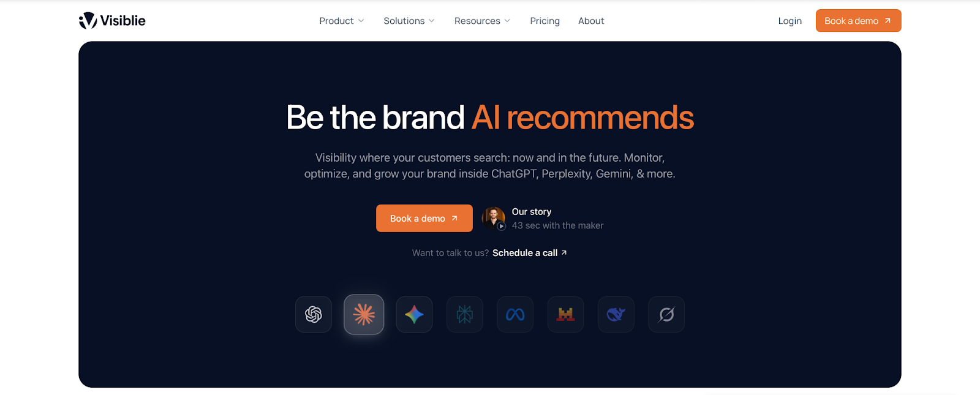
Task: Click the Meta AI infinity icon
Action: pyautogui.click(x=515, y=314)
